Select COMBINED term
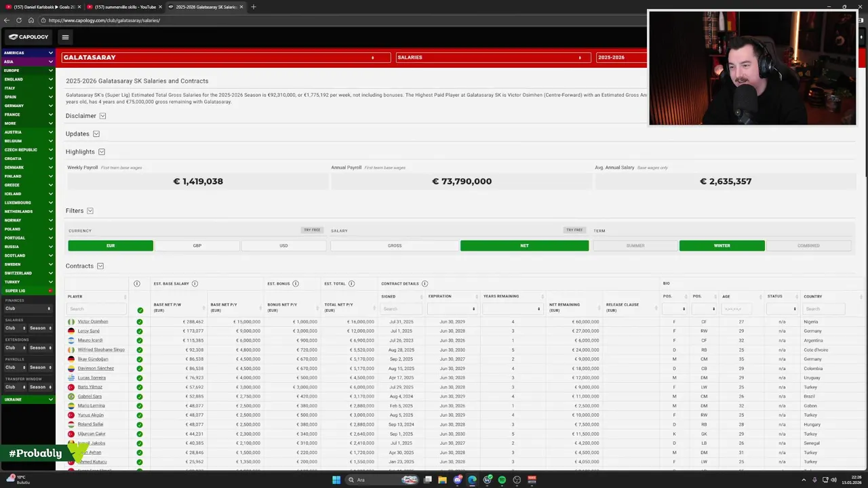Screen dimensions: 868x488 [x=808, y=245]
